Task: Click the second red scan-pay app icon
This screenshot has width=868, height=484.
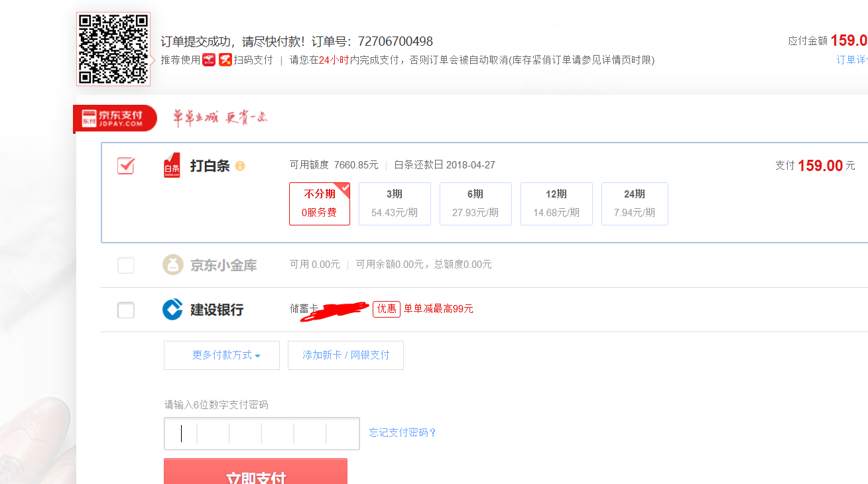Action: pyautogui.click(x=225, y=60)
